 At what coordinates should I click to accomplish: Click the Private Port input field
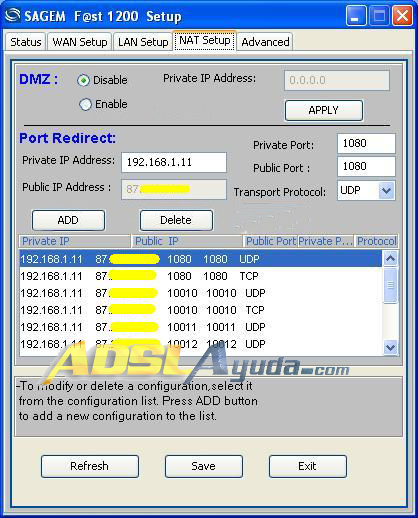(x=366, y=144)
